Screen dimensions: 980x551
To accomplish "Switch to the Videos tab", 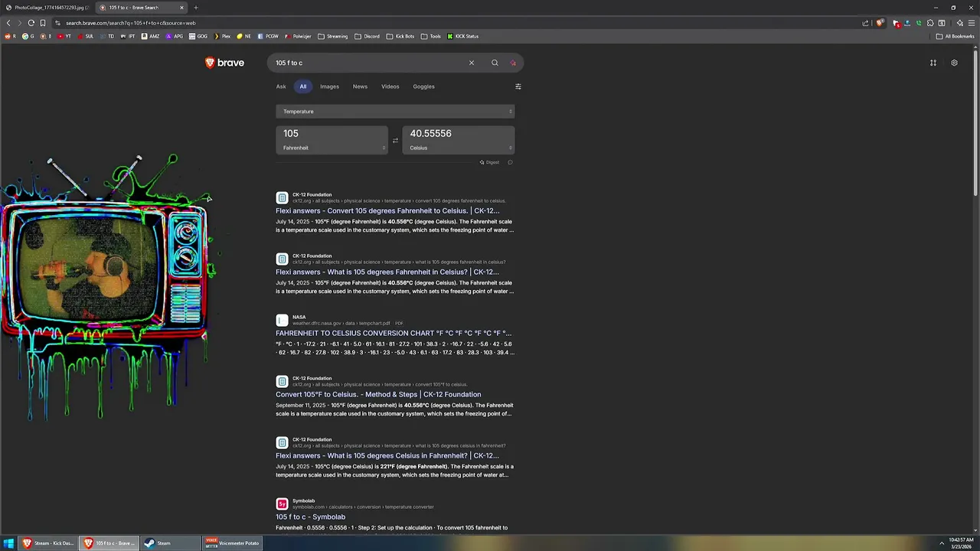I will coord(390,86).
